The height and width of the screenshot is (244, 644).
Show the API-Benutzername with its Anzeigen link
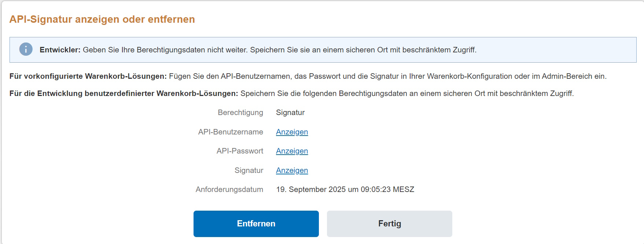[291, 132]
